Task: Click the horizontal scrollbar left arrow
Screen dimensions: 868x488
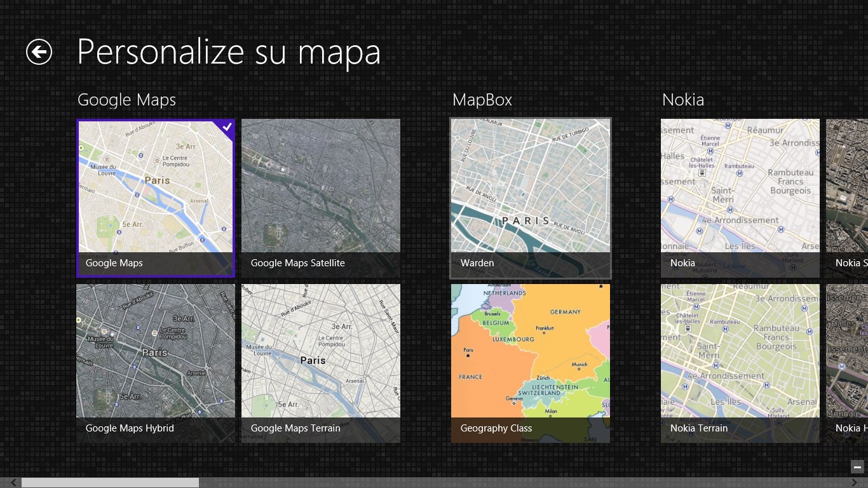Action: click(13, 483)
